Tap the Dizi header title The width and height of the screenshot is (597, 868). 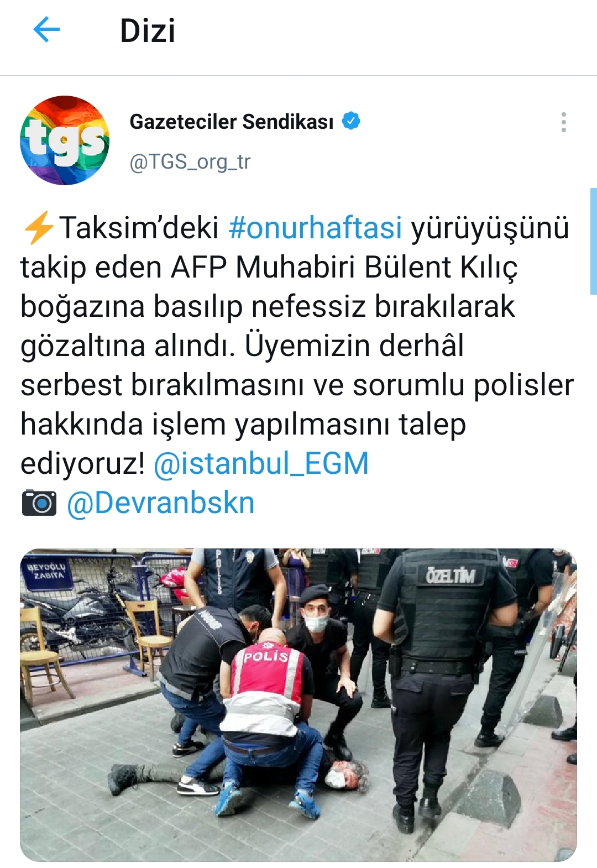point(148,30)
